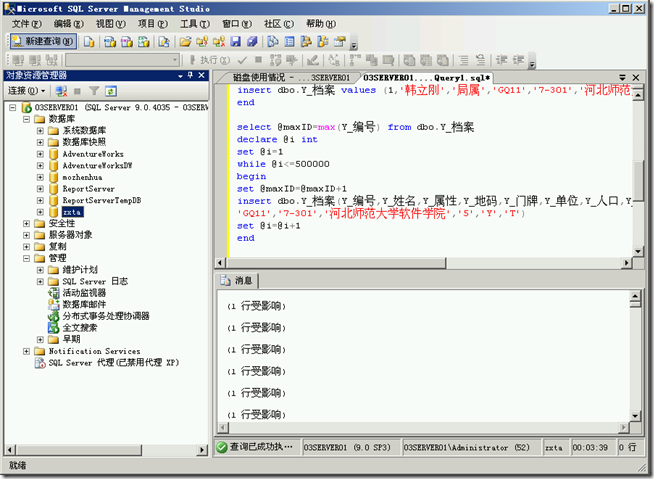Open the 项目 project menu
The width and height of the screenshot is (654, 479).
[x=153, y=24]
